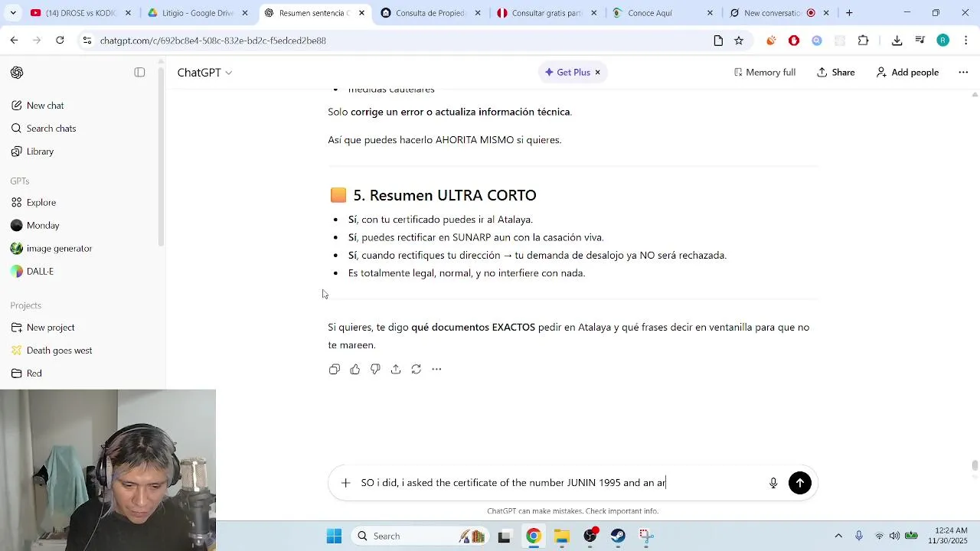
Task: Open the media controls icon in Chrome toolbar
Action: (920, 41)
